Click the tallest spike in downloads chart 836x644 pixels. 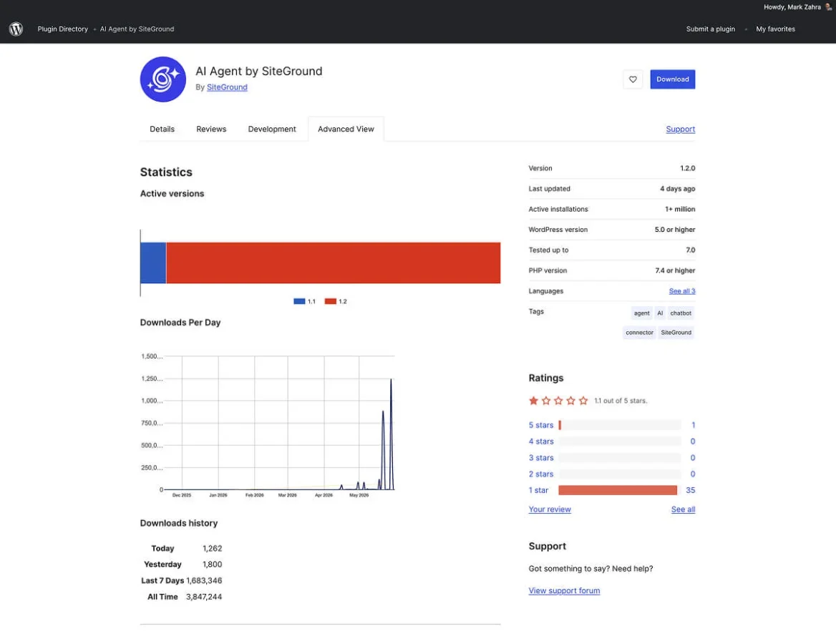tap(391, 434)
